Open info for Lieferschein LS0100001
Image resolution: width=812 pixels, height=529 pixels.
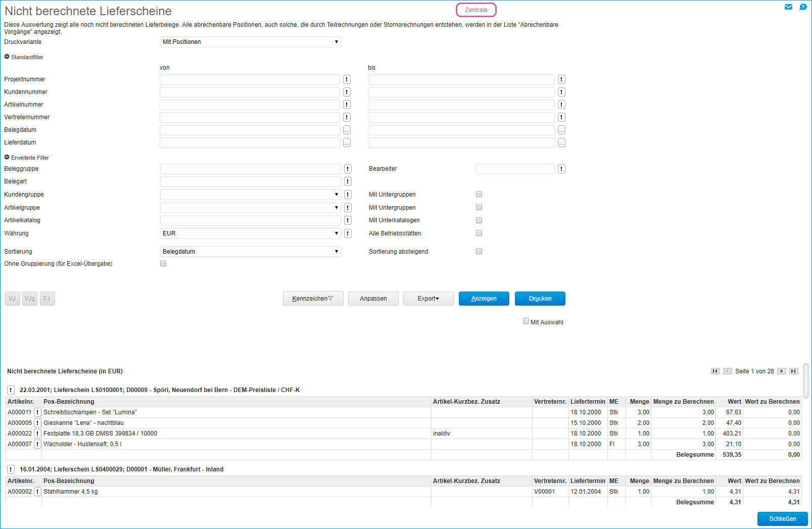pos(11,390)
